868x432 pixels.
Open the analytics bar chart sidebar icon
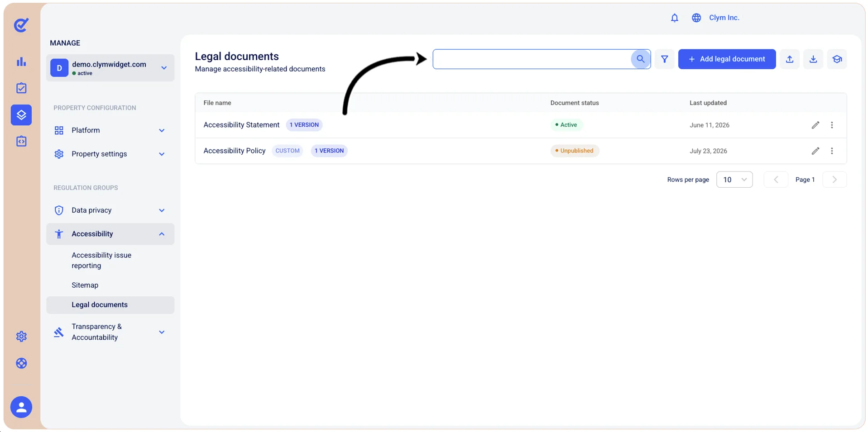click(21, 62)
